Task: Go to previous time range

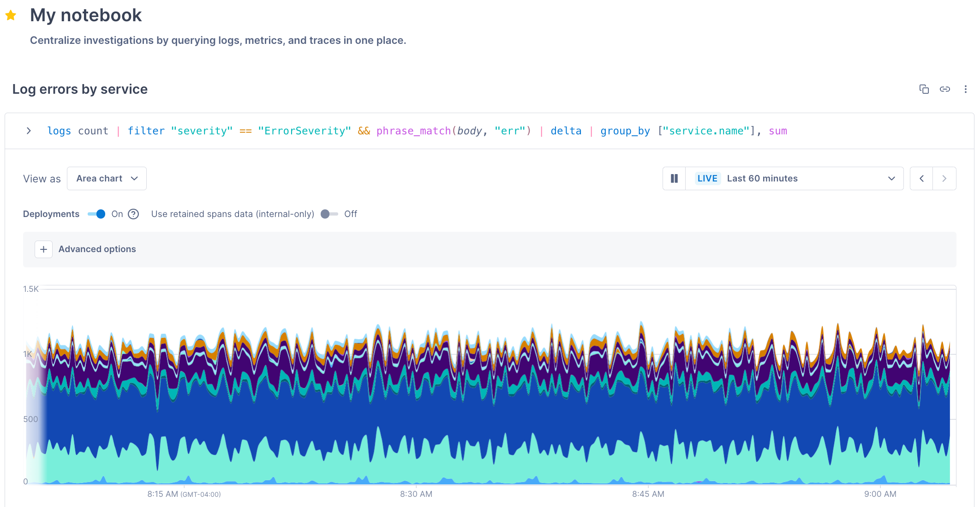Action: [921, 178]
